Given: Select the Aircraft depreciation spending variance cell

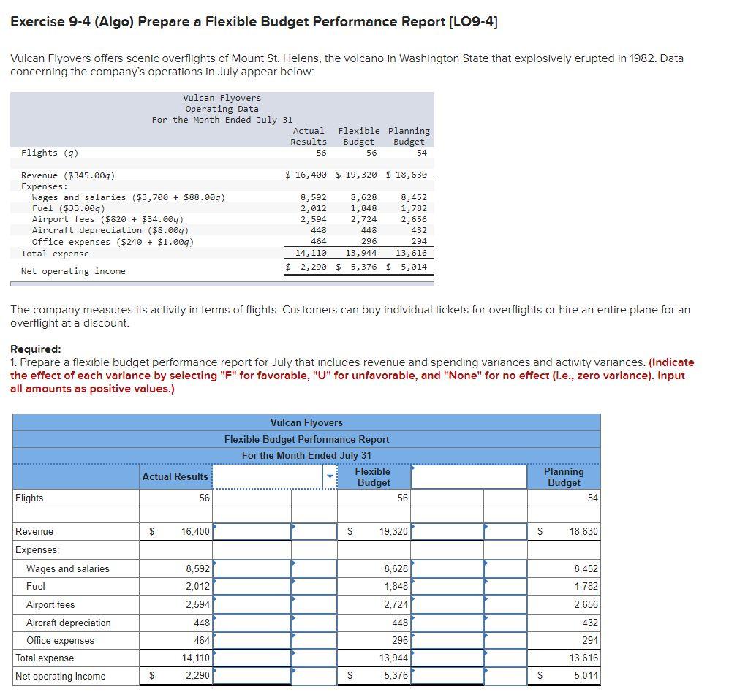Looking at the screenshot, I should coord(252,623).
